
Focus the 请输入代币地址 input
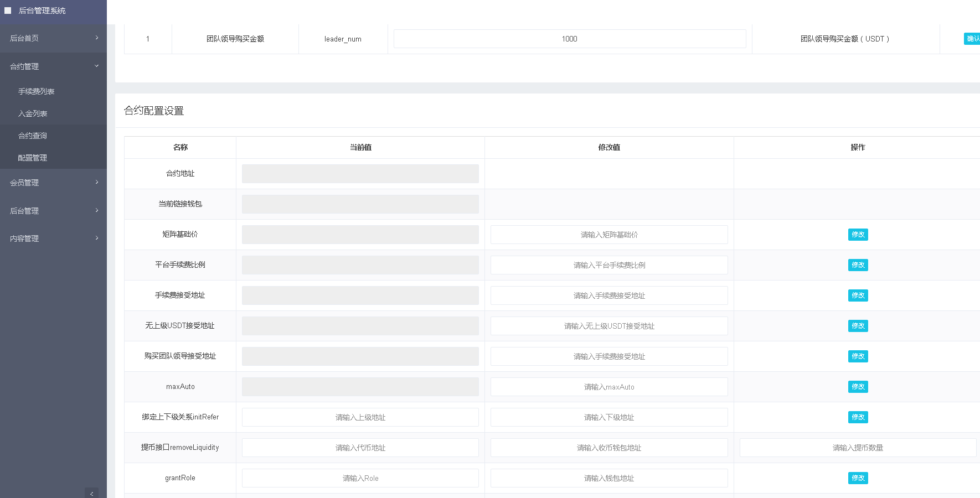click(360, 448)
